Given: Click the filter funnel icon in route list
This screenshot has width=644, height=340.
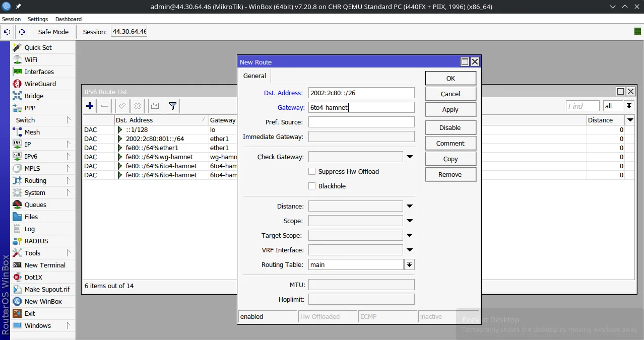Looking at the screenshot, I should (x=173, y=106).
